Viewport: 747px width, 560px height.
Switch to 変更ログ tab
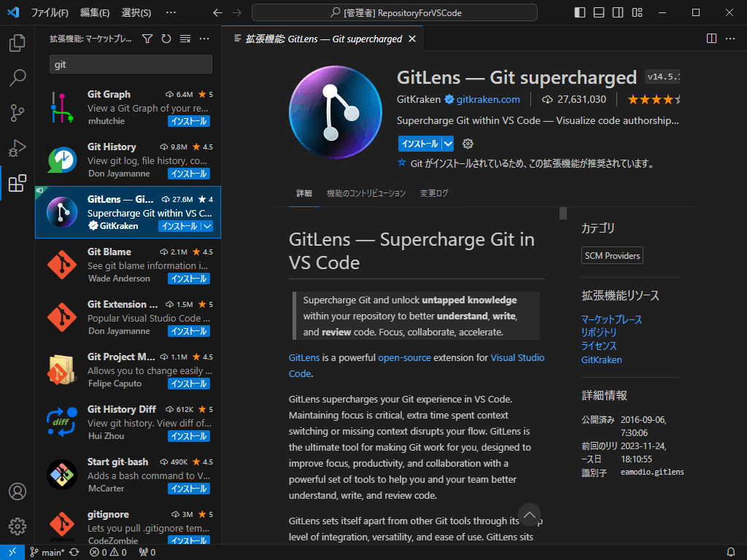[434, 193]
